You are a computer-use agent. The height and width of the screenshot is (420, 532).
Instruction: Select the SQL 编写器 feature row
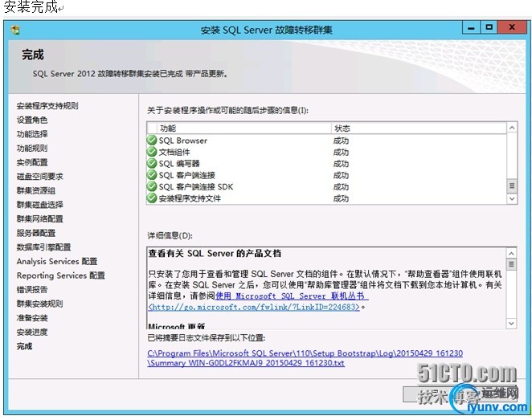pos(326,163)
